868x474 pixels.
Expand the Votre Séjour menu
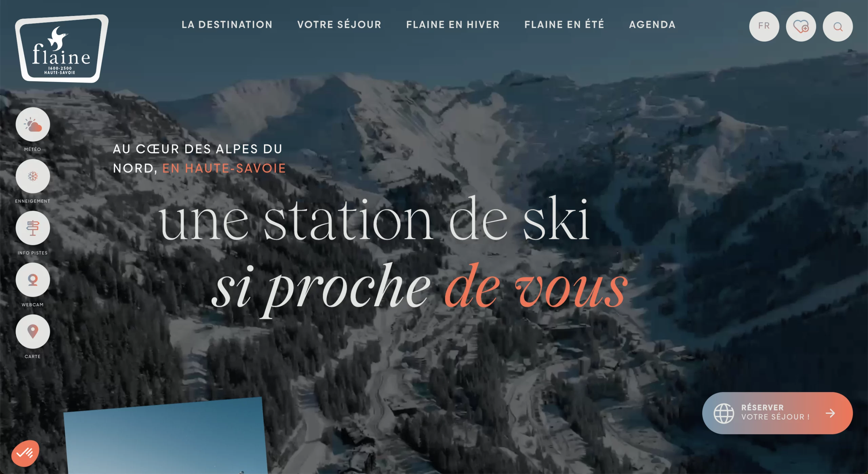(339, 24)
